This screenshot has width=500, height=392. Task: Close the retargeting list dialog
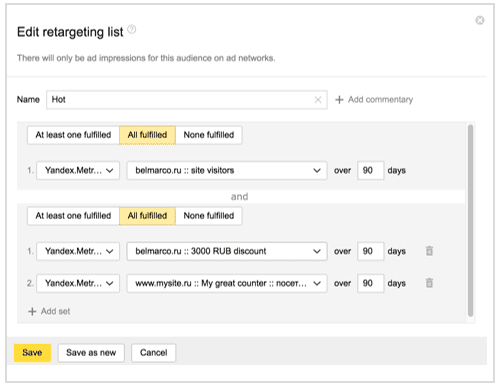tap(480, 20)
